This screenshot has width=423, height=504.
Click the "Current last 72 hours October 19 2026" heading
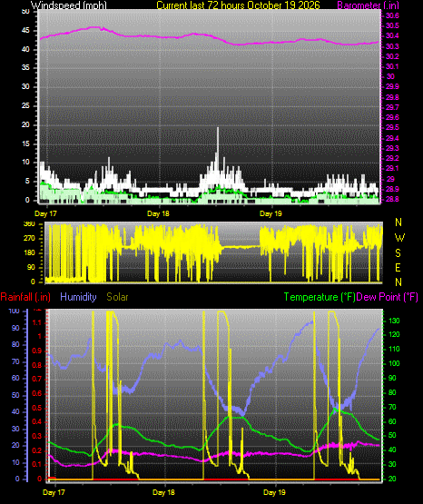238,5
